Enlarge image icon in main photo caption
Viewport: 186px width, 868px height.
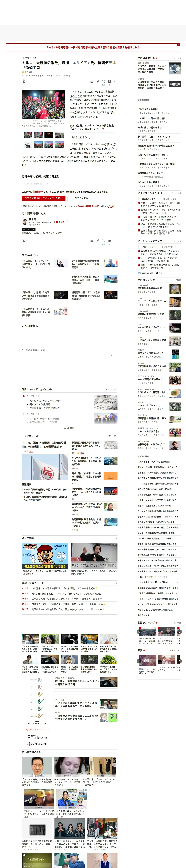click(x=50, y=126)
